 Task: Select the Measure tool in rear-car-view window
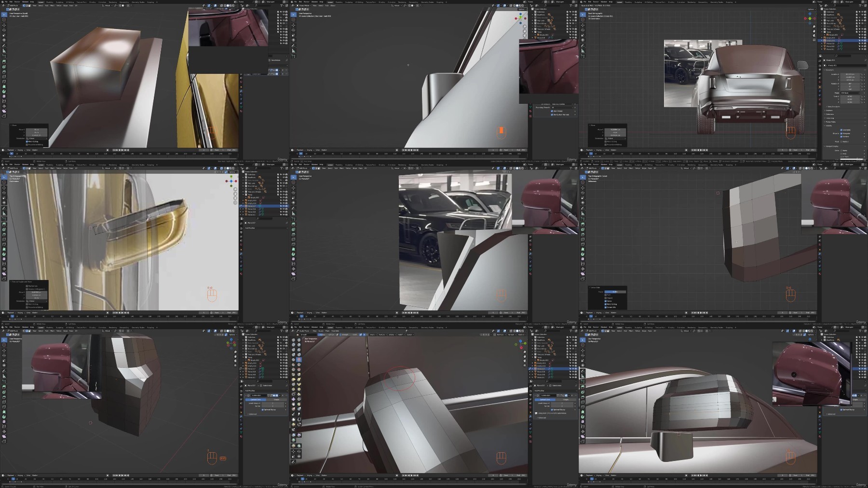tap(583, 51)
